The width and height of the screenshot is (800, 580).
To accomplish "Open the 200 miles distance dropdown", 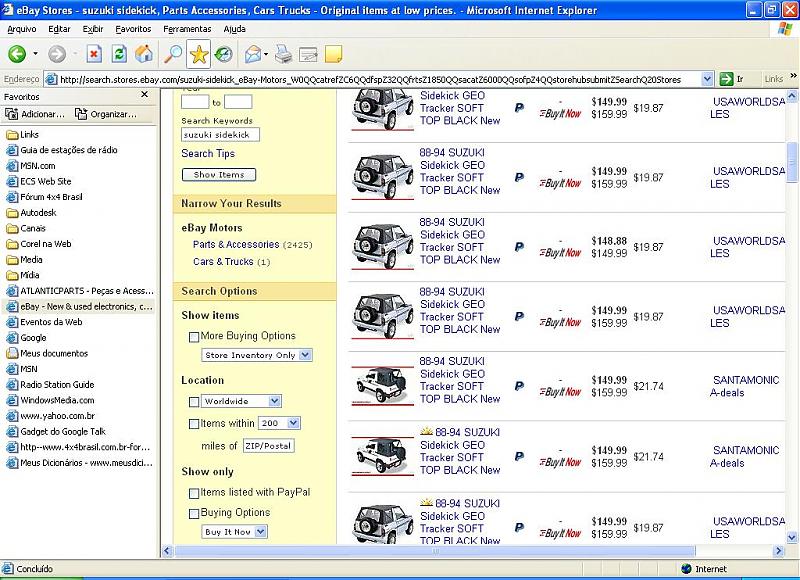I will (x=279, y=423).
